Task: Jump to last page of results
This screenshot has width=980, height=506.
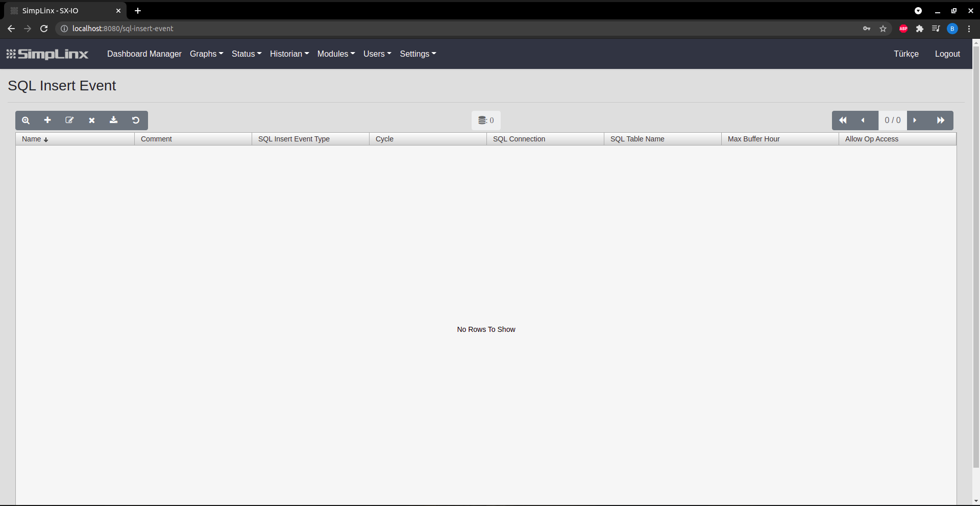Action: pyautogui.click(x=940, y=121)
